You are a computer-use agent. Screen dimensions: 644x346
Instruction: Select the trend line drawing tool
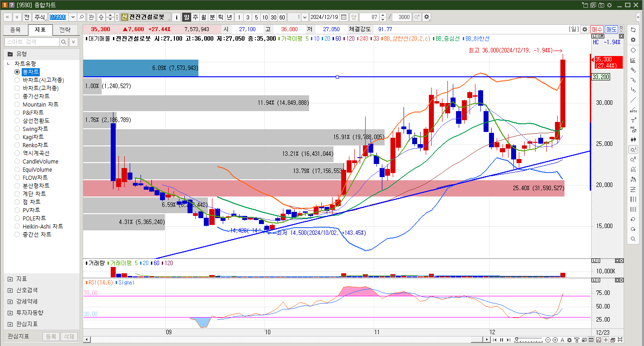coord(633,100)
